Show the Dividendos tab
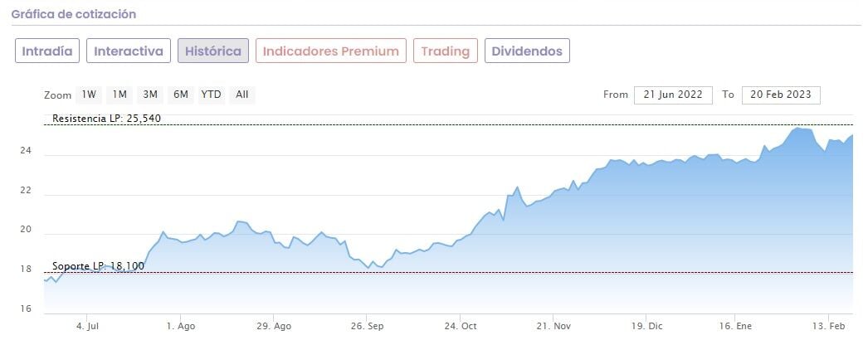Image resolution: width=868 pixels, height=345 pixels. pos(527,51)
